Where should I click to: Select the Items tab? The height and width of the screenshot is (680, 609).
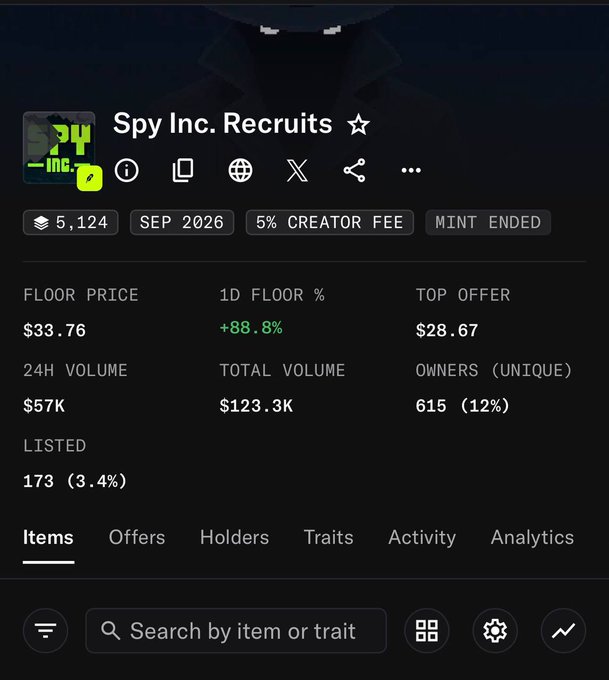[48, 538]
